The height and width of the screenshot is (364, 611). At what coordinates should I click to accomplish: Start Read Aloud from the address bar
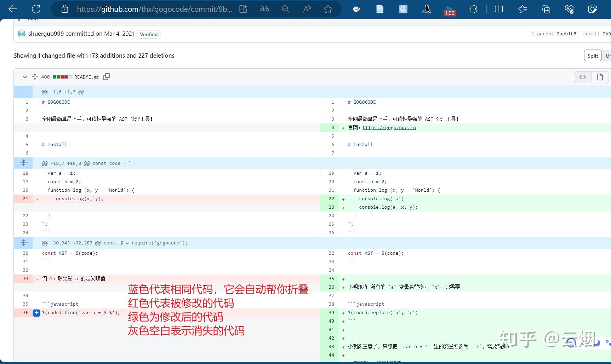click(x=307, y=9)
